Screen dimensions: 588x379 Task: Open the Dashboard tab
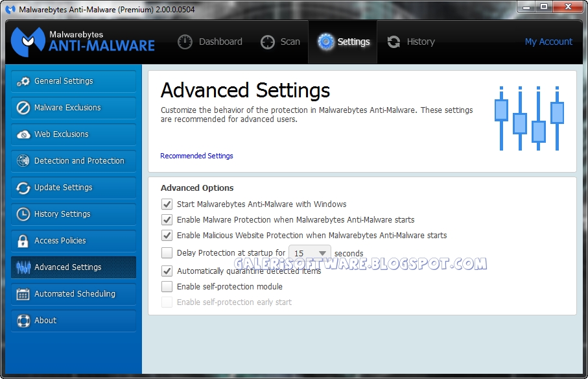209,42
